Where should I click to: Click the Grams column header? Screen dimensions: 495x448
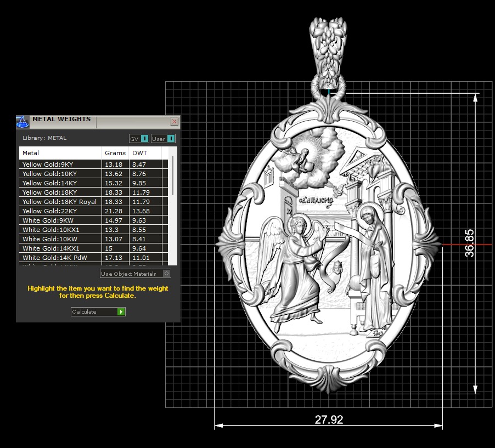[x=115, y=153]
